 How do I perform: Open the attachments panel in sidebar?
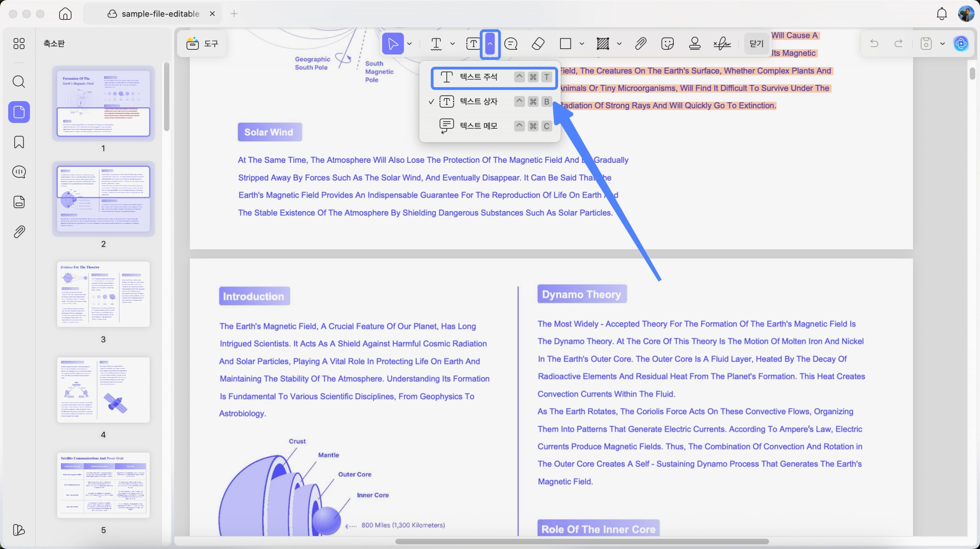coord(19,232)
